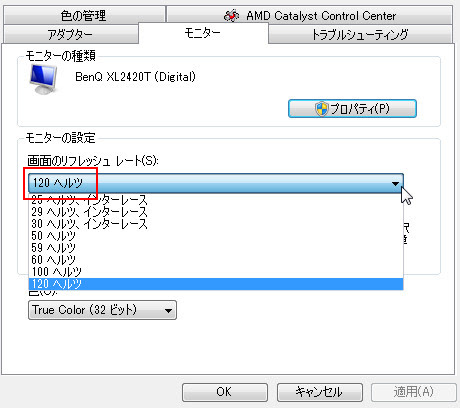Choose 25 ヘルツ、インターレース from the list
The image size is (460, 408).
[x=216, y=200]
